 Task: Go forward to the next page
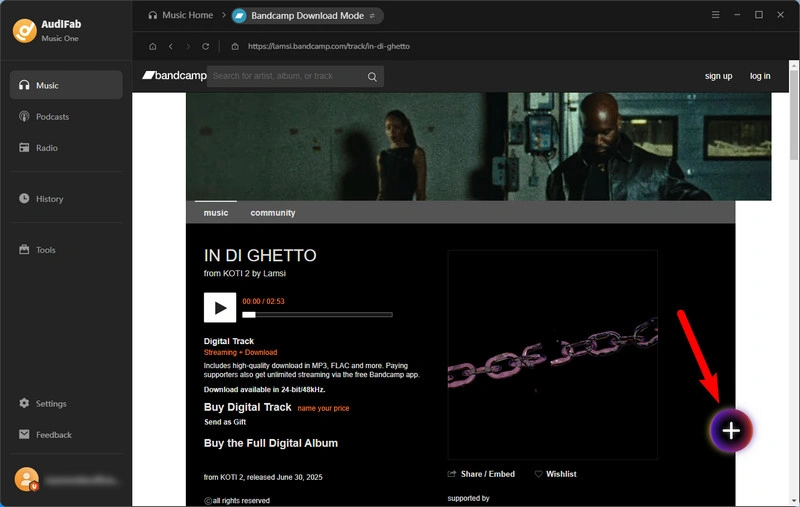(188, 46)
